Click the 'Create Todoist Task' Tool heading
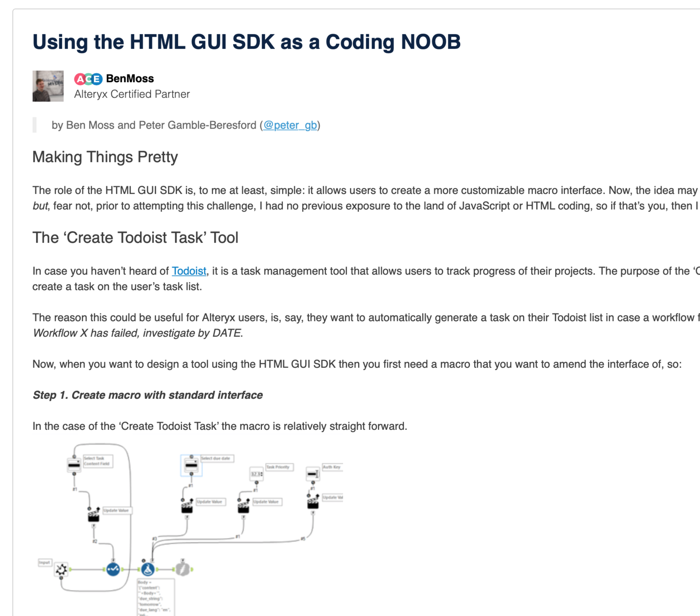The width and height of the screenshot is (700, 616). [x=136, y=238]
